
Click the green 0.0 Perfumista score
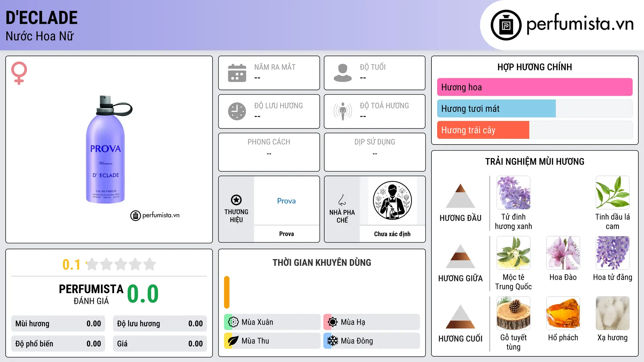pos(143,293)
